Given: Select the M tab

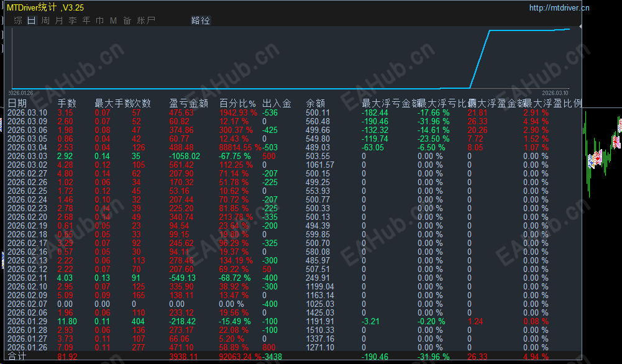Looking at the screenshot, I should click(x=114, y=20).
